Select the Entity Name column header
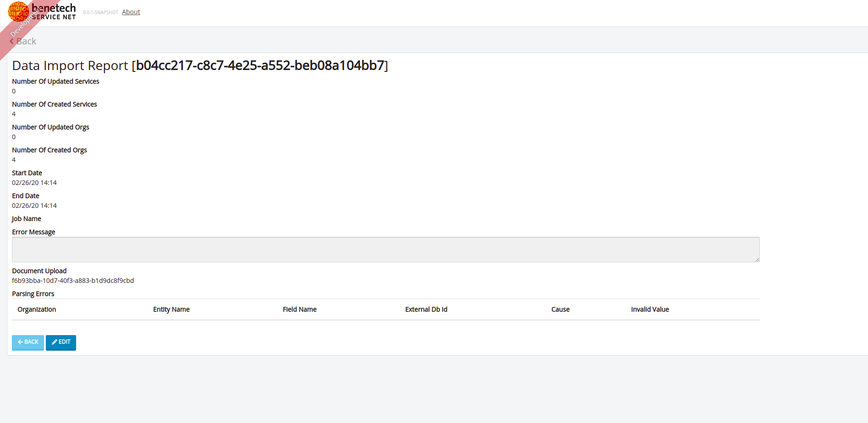Image resolution: width=868 pixels, height=423 pixels. pyautogui.click(x=171, y=309)
